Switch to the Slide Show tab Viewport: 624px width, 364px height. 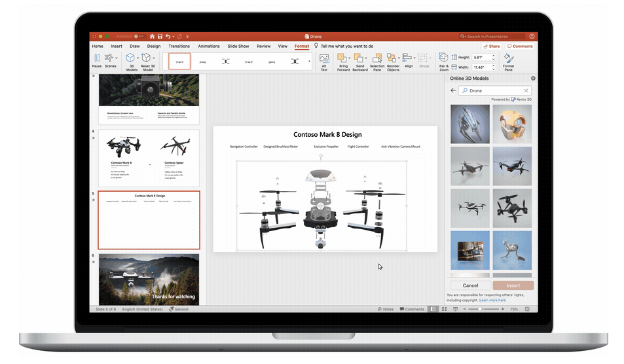pos(238,46)
